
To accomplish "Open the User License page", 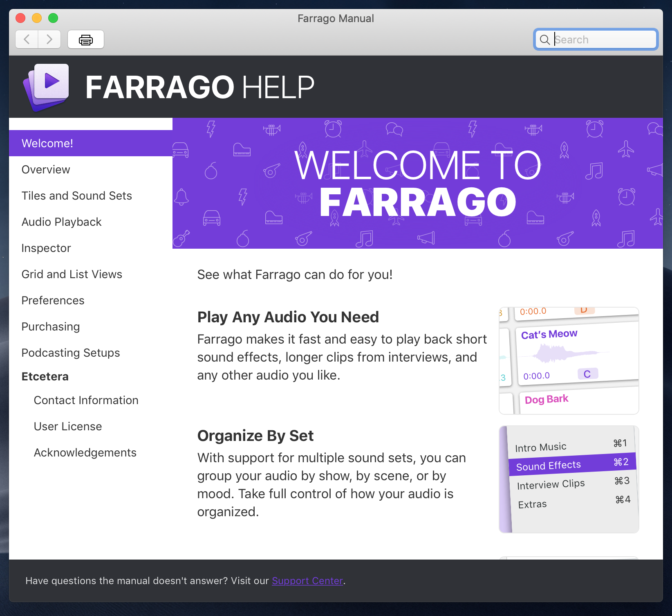I will [68, 426].
